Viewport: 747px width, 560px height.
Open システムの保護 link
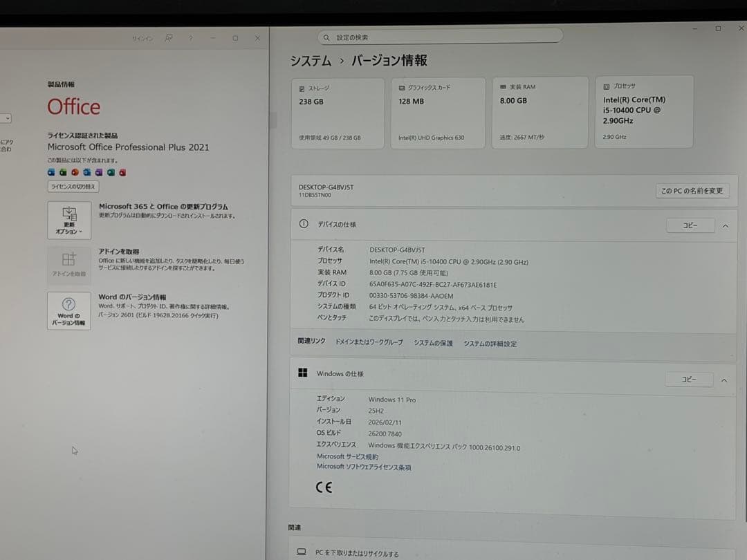433,344
